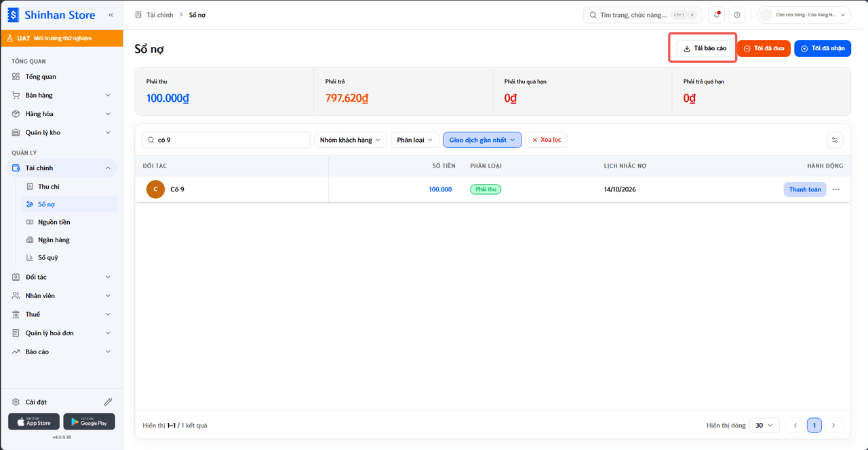
Task: Collapse the Tài chính sidebar menu
Action: click(62, 168)
